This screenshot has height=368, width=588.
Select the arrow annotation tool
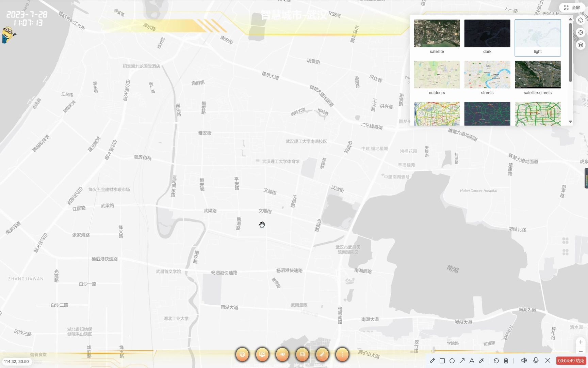(462, 361)
